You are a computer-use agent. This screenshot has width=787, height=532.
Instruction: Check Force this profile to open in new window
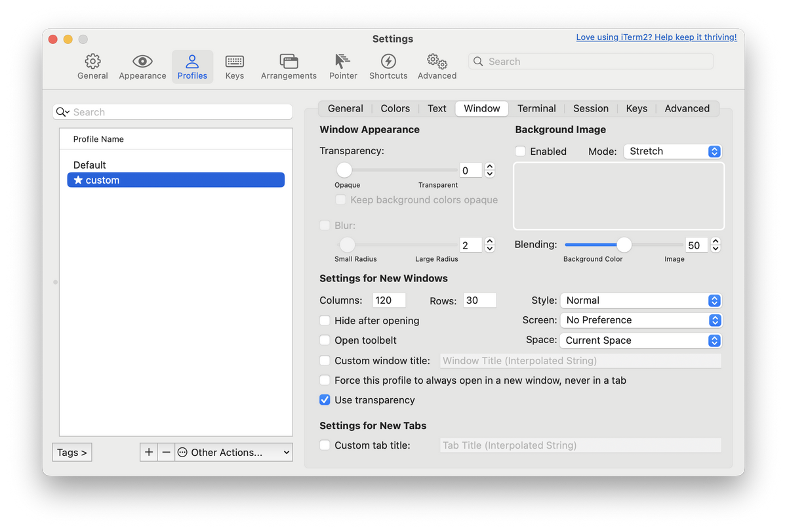point(325,380)
